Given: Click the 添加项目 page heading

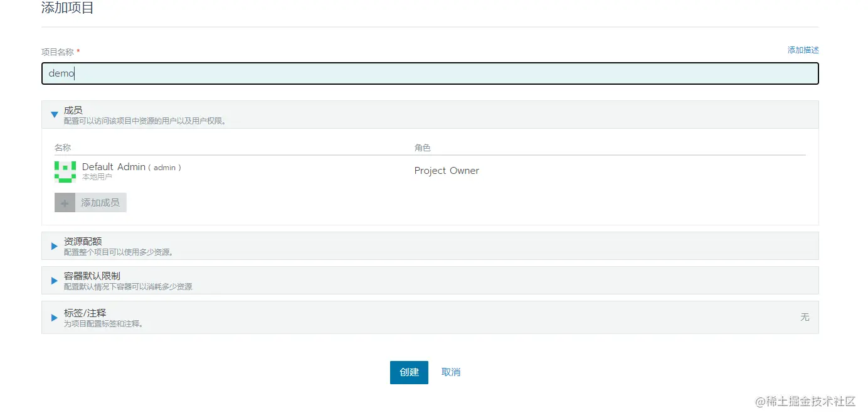Looking at the screenshot, I should 68,8.
